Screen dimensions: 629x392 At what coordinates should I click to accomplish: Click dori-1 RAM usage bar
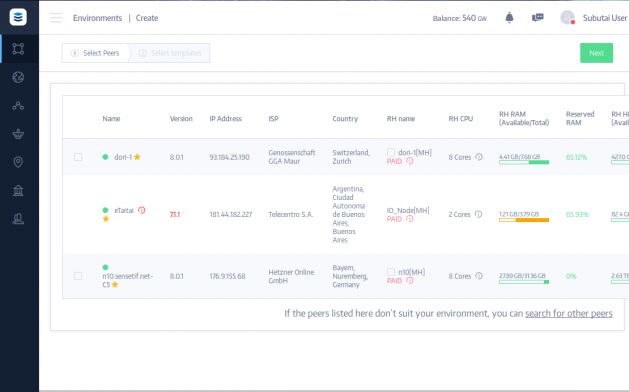[x=524, y=162]
